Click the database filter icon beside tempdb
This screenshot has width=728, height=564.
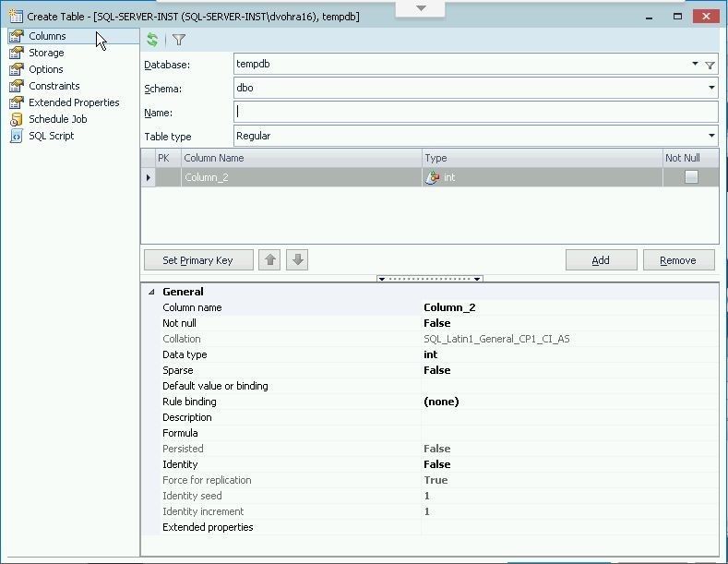click(x=710, y=65)
